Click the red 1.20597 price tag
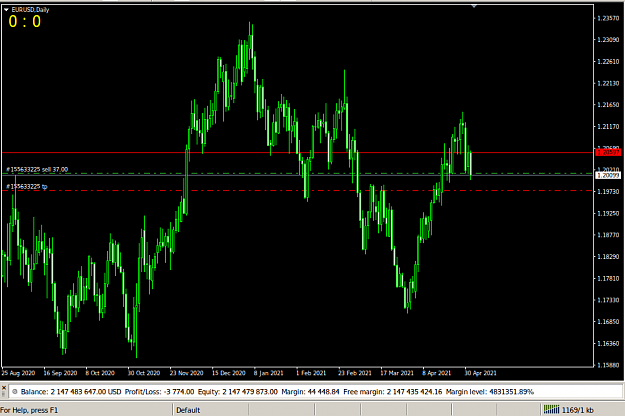Image resolution: width=625 pixels, height=416 pixels. (608, 152)
